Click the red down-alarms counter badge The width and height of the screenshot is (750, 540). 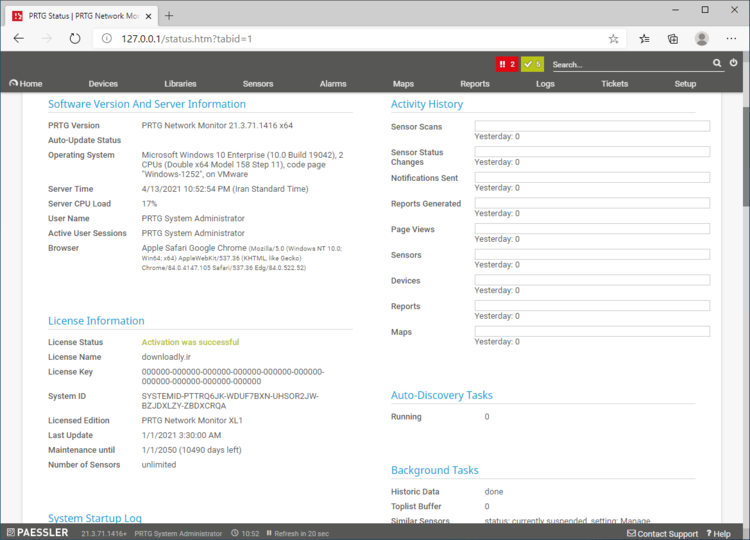click(x=507, y=64)
